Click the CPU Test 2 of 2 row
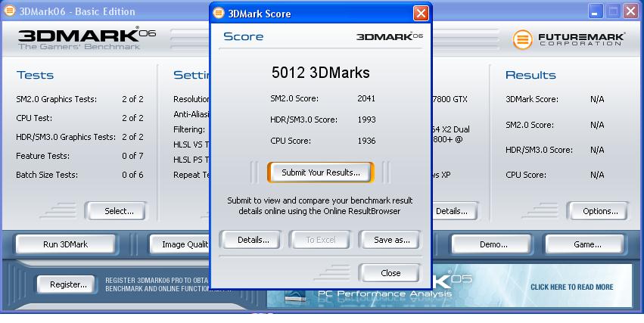644x323 pixels. (79, 118)
